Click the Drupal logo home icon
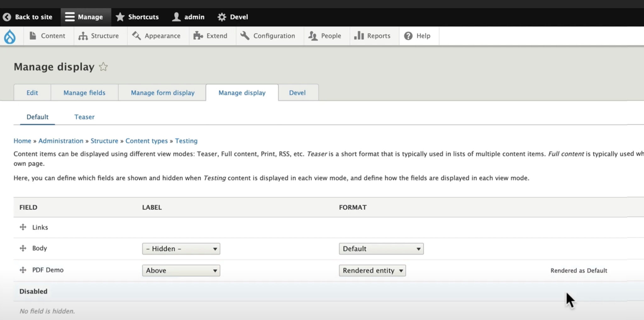This screenshot has height=320, width=644. coord(10,36)
